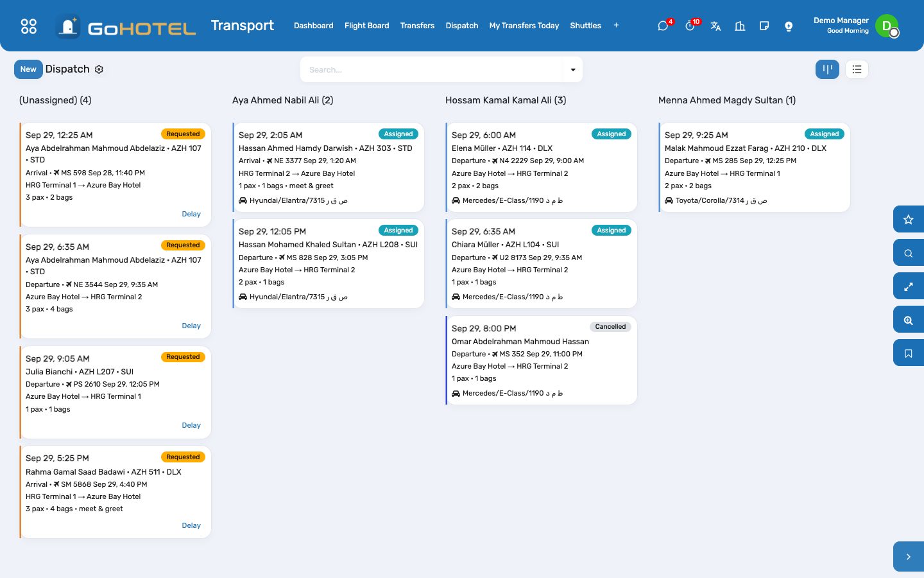This screenshot has width=924, height=578.
Task: Open the apps grid launcher icon
Action: pyautogui.click(x=29, y=26)
